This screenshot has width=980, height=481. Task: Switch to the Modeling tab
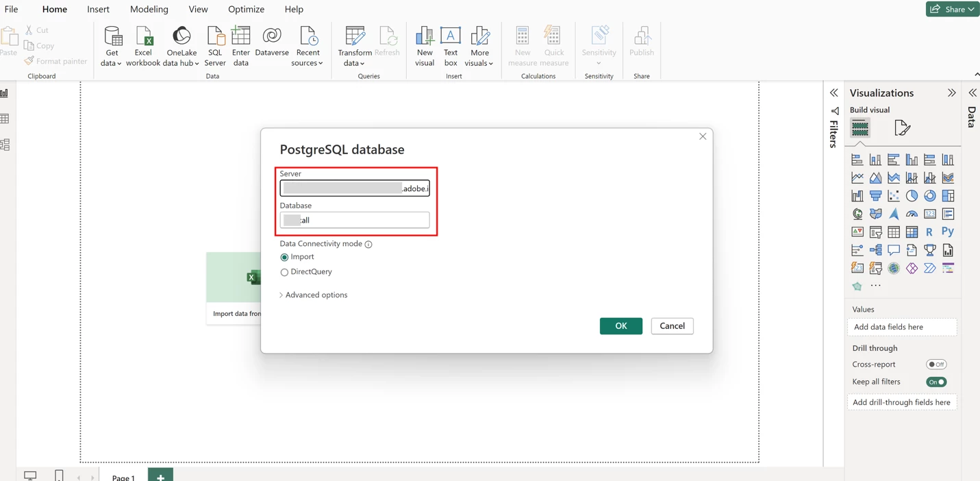[149, 9]
